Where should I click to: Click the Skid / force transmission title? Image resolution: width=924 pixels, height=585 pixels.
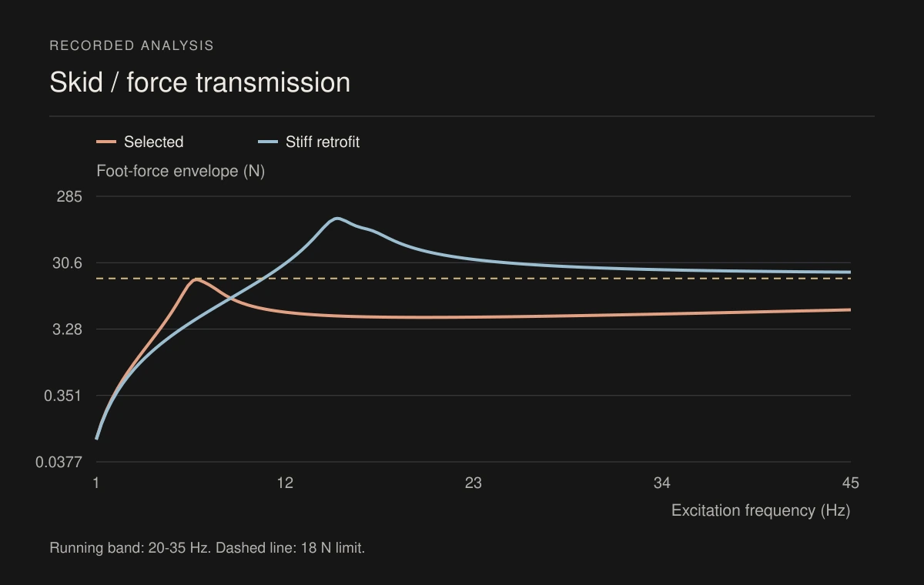[200, 82]
